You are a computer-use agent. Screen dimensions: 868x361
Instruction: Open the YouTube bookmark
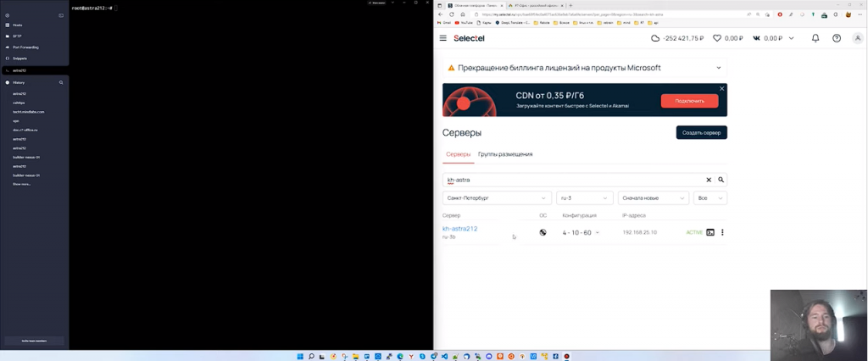[464, 23]
